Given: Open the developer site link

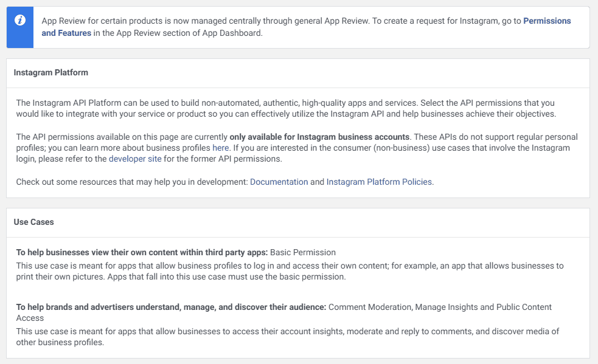Looking at the screenshot, I should (135, 159).
